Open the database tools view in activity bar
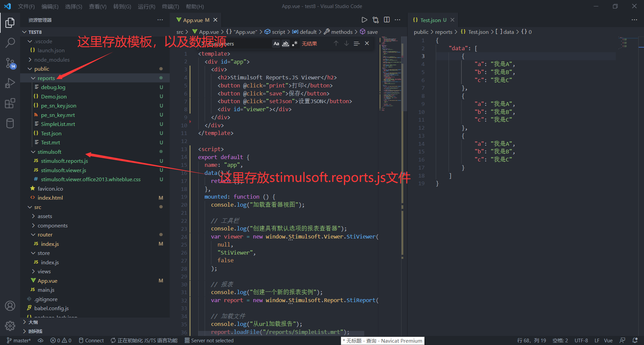 point(10,123)
